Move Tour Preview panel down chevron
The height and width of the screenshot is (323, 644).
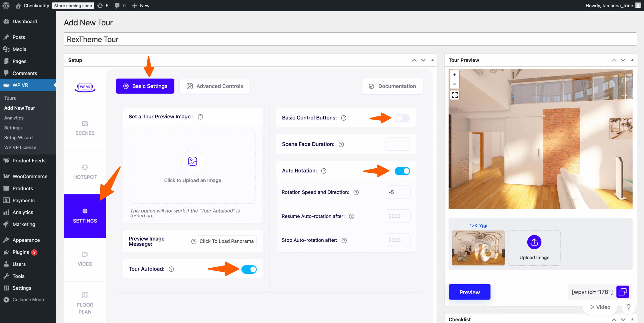click(x=623, y=60)
